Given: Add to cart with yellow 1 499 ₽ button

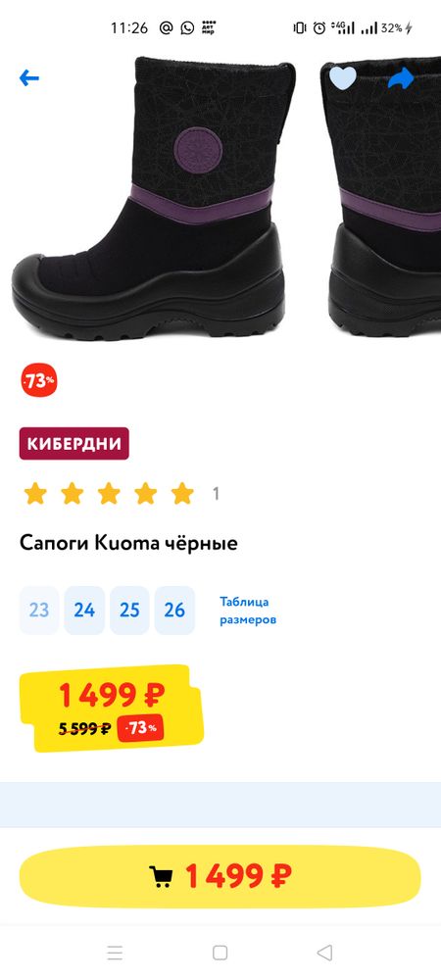Looking at the screenshot, I should (x=220, y=876).
